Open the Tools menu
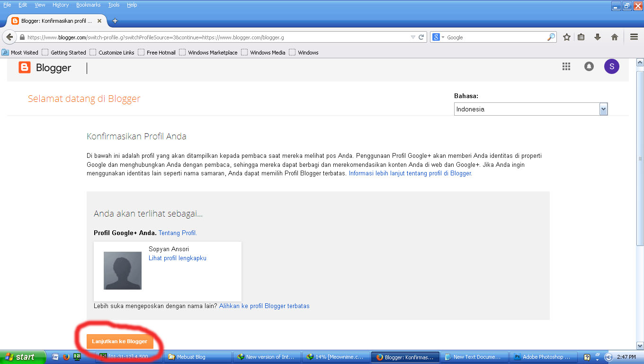 [114, 5]
